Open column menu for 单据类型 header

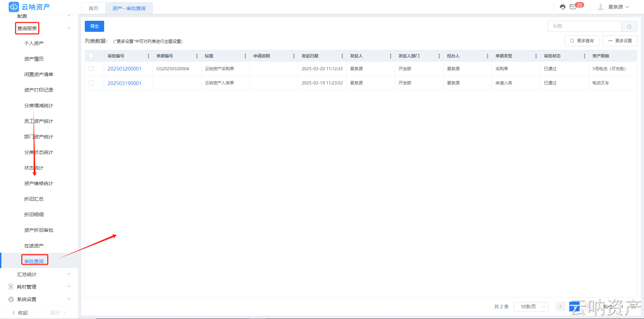tap(536, 56)
